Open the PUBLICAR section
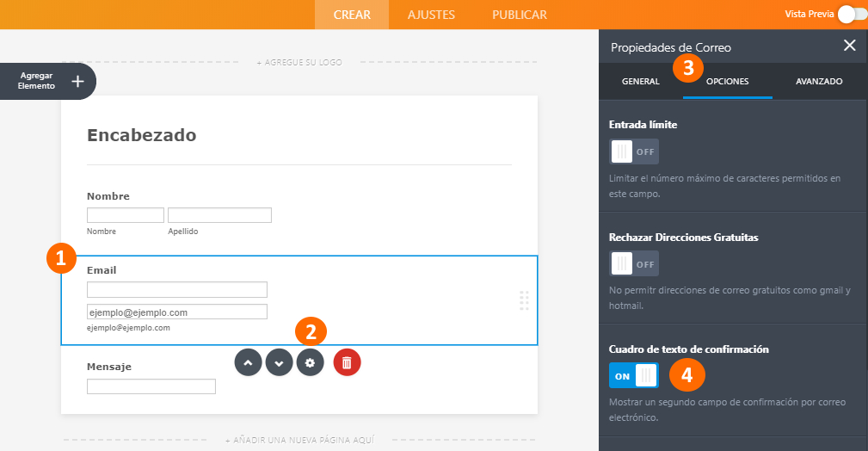 (519, 15)
